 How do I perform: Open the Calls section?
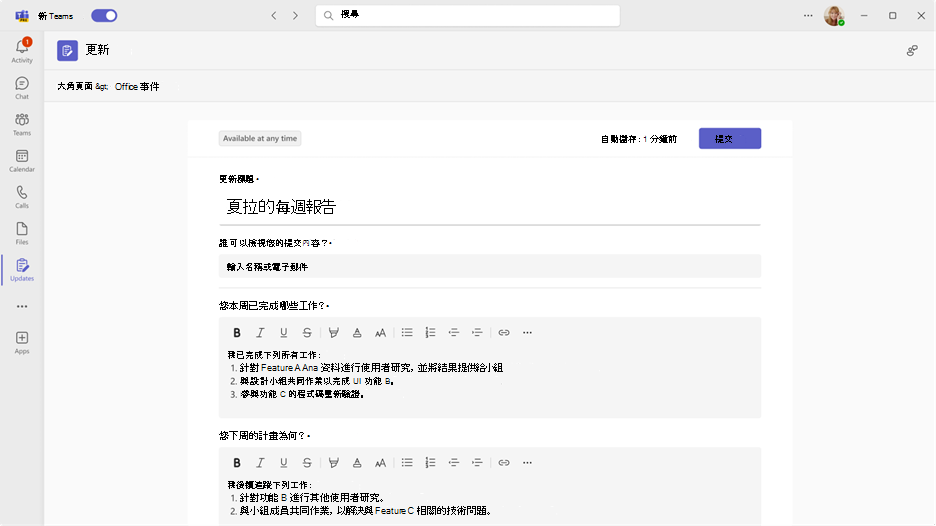point(22,197)
